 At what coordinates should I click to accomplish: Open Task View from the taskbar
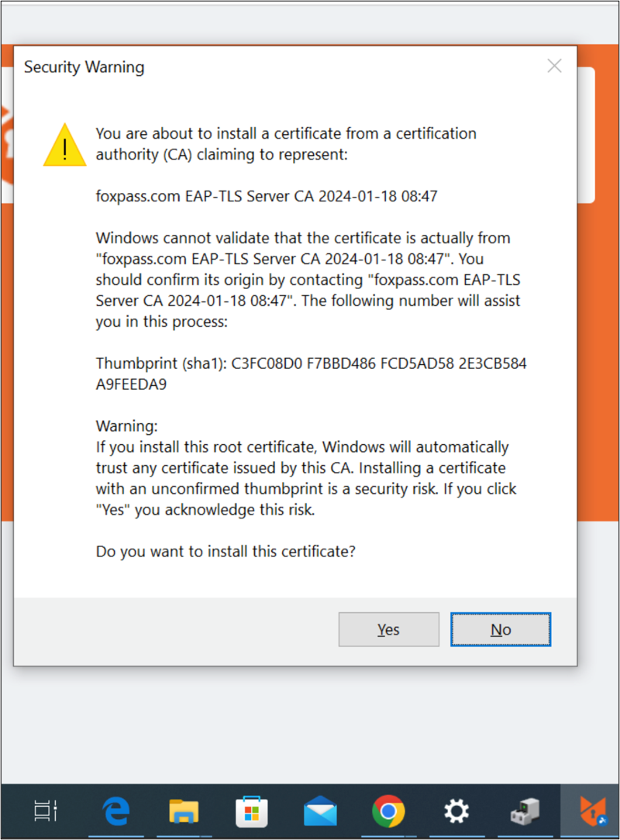tap(46, 811)
